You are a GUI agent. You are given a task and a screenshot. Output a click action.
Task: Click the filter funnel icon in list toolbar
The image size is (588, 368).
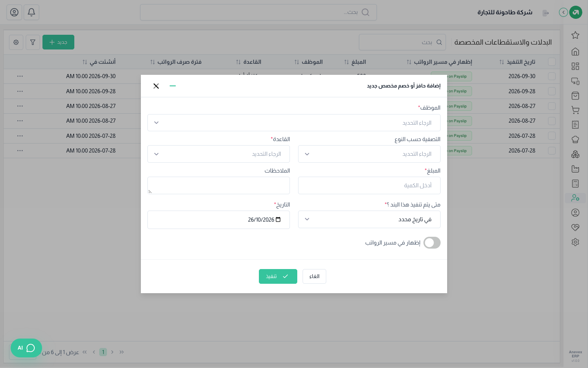33,42
